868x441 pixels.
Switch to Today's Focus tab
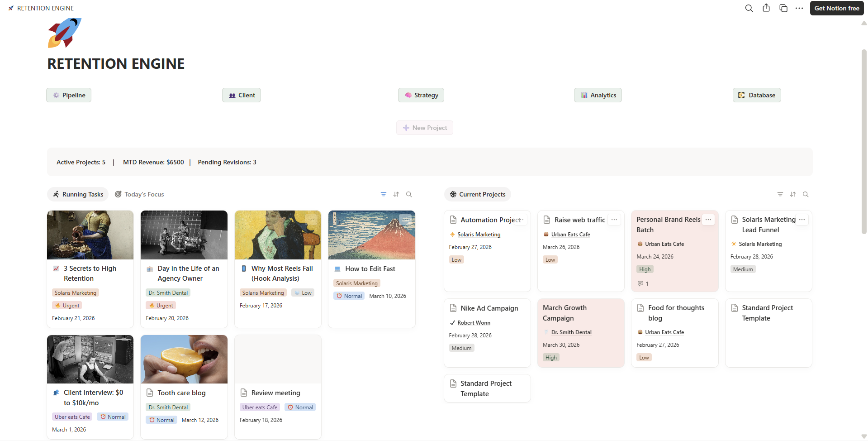point(139,194)
